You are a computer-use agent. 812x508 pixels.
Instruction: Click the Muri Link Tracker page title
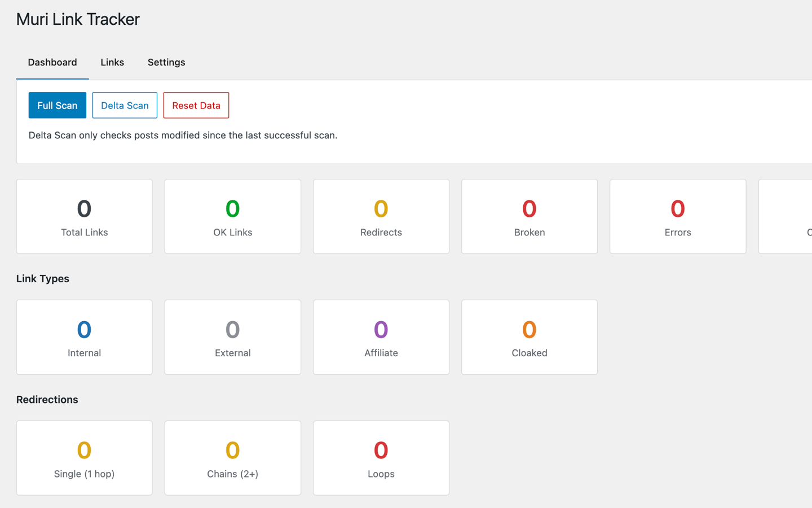(77, 19)
